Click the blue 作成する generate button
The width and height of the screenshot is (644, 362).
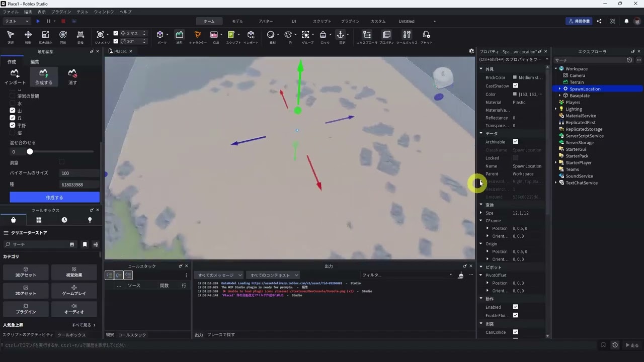pos(54,198)
